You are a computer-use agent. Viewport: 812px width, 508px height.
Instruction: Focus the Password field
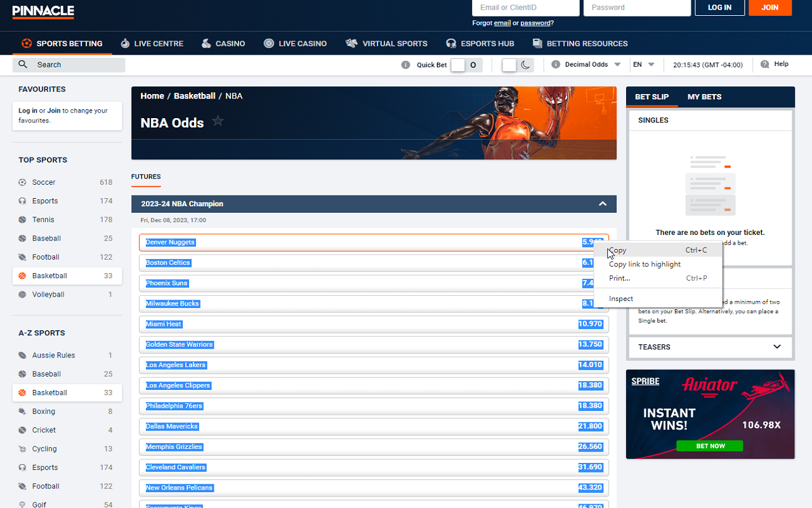(637, 8)
